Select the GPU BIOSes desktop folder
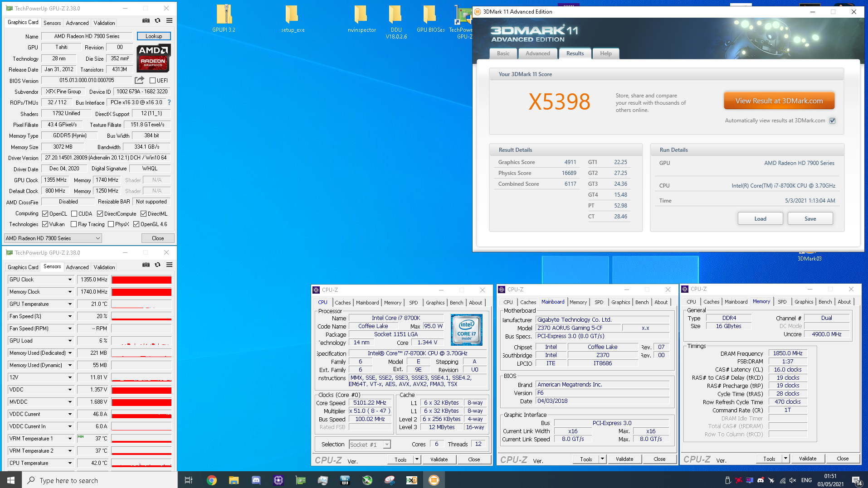 (430, 18)
